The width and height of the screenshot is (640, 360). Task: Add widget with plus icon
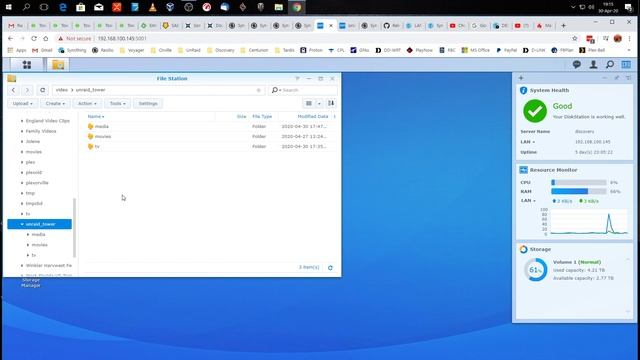[x=521, y=78]
